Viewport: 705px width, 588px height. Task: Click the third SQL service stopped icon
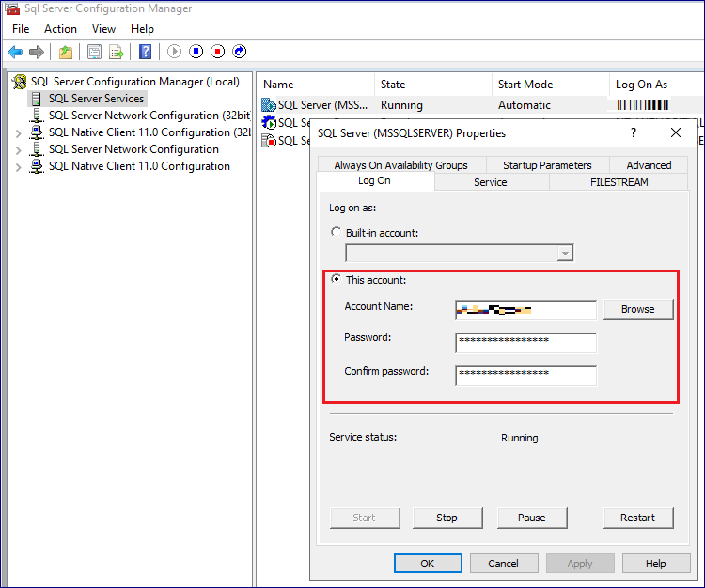coord(269,141)
